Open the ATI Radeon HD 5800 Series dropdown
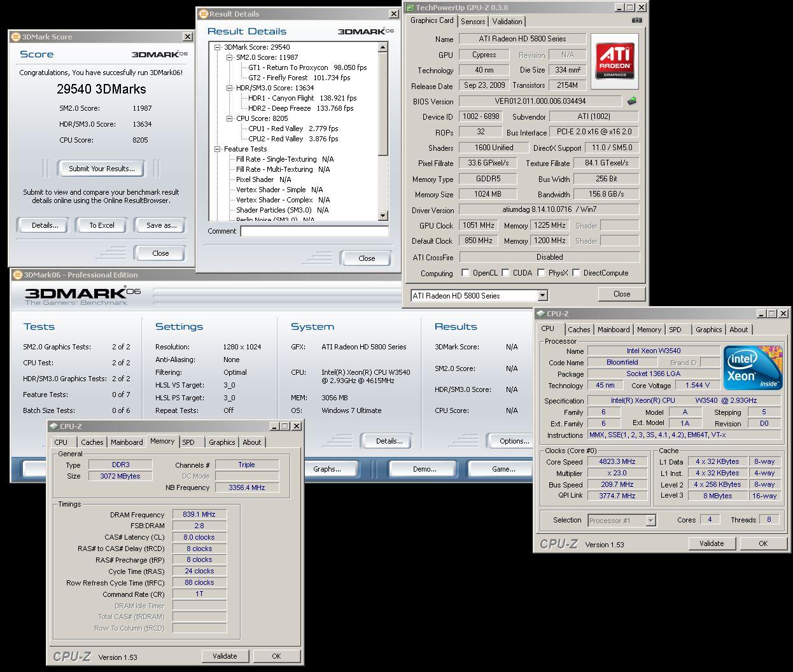 tap(542, 295)
